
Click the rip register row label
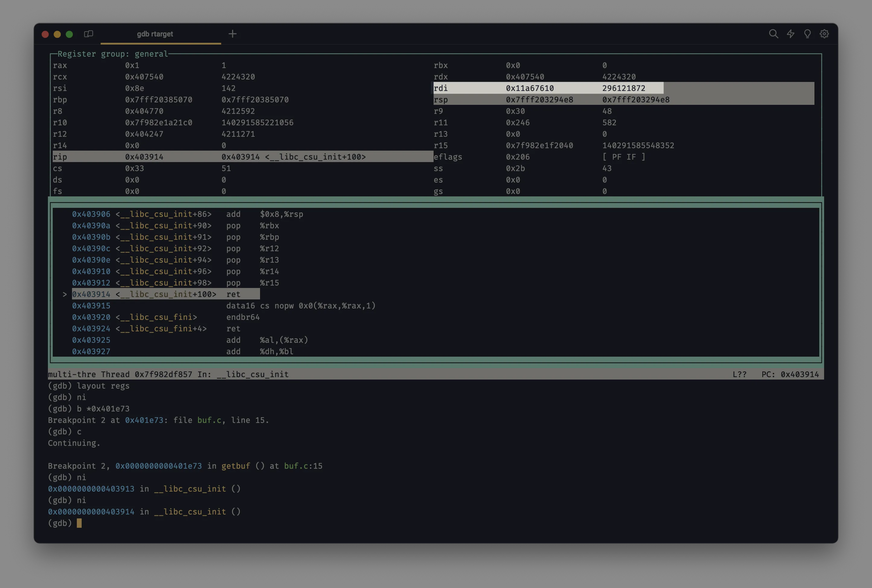[x=60, y=157]
